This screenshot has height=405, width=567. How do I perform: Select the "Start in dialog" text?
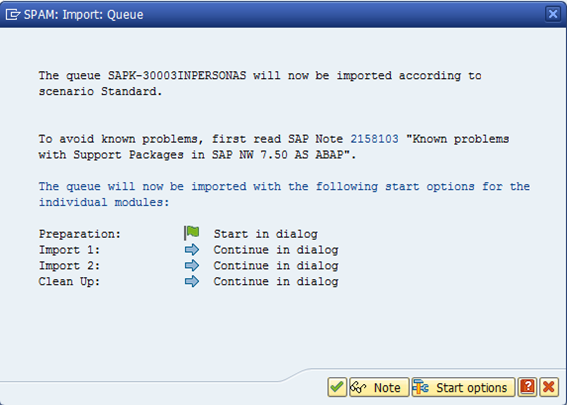265,234
